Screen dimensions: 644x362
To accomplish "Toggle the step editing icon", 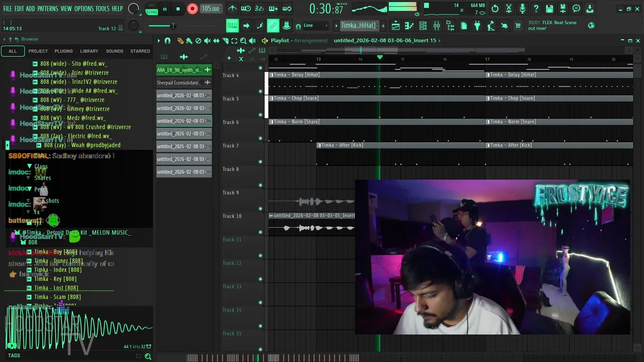I will (x=260, y=26).
